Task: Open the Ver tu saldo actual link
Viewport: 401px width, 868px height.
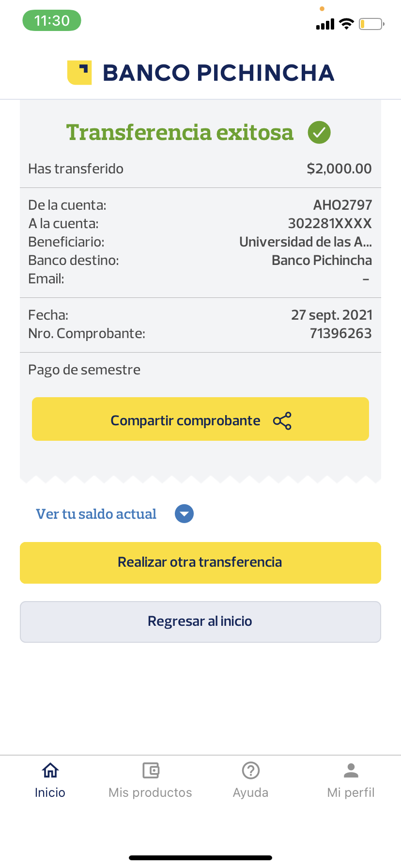Action: (x=96, y=514)
